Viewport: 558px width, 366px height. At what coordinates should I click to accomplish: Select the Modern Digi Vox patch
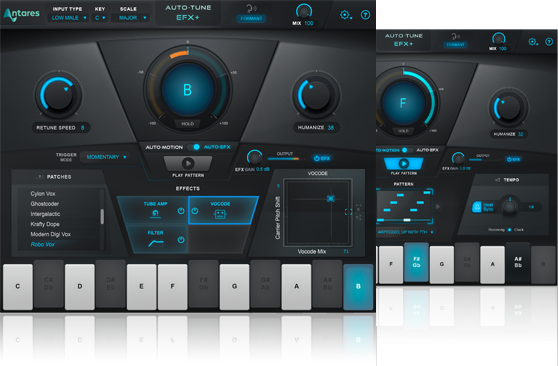51,234
